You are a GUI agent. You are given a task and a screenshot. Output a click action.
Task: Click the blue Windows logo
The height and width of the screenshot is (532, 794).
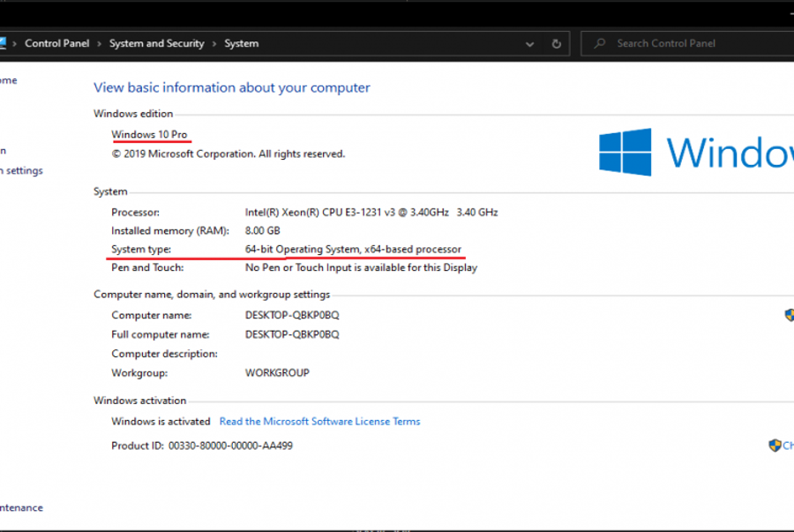pos(625,152)
